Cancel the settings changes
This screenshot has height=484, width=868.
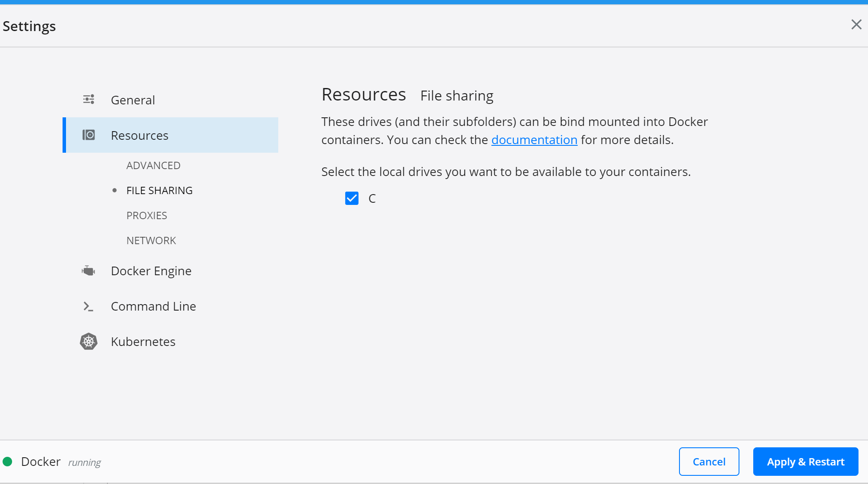(x=709, y=461)
